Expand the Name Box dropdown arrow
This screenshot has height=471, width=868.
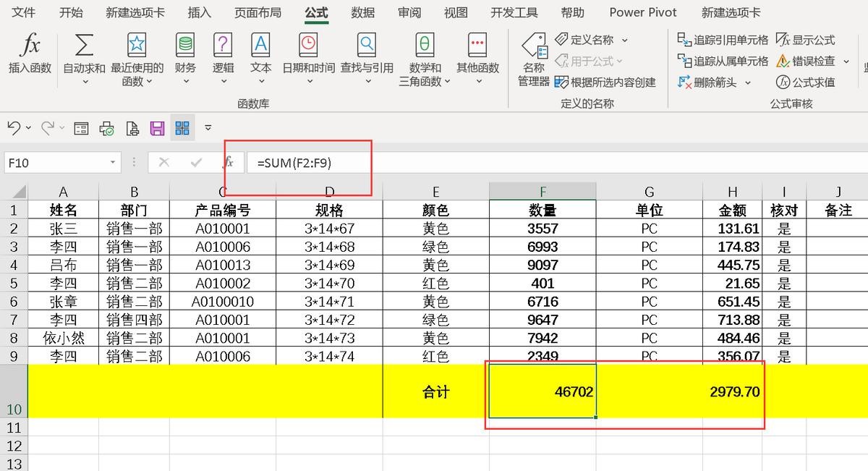[x=113, y=163]
